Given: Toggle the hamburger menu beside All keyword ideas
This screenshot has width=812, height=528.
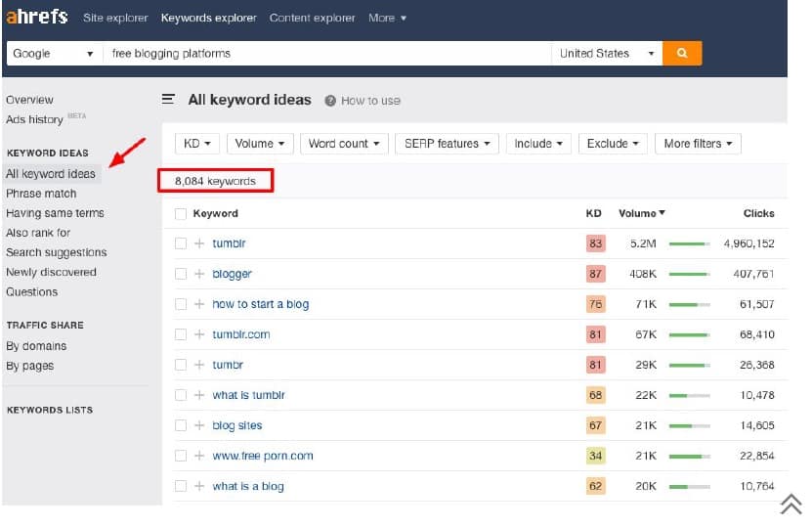Looking at the screenshot, I should point(168,99).
